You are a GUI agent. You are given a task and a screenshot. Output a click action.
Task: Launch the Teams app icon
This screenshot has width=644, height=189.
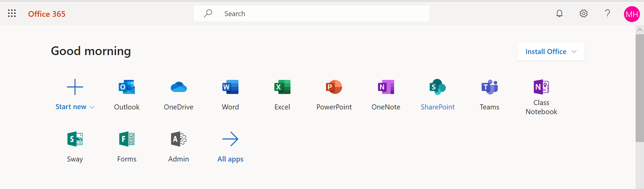pyautogui.click(x=490, y=87)
